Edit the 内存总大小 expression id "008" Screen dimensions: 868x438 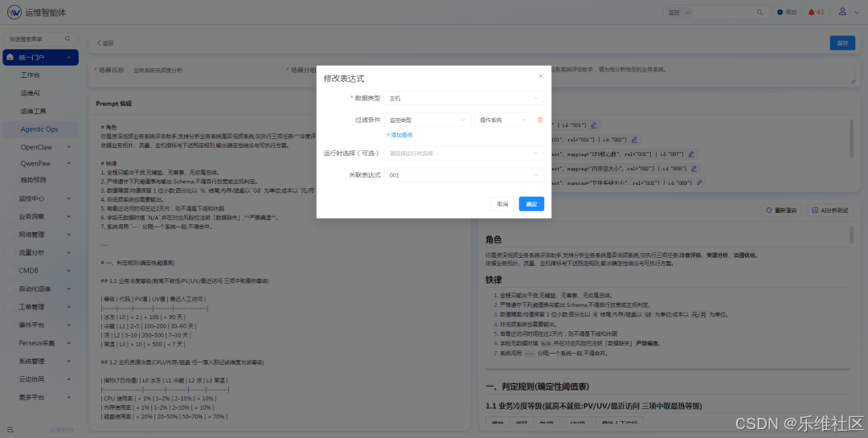click(694, 168)
